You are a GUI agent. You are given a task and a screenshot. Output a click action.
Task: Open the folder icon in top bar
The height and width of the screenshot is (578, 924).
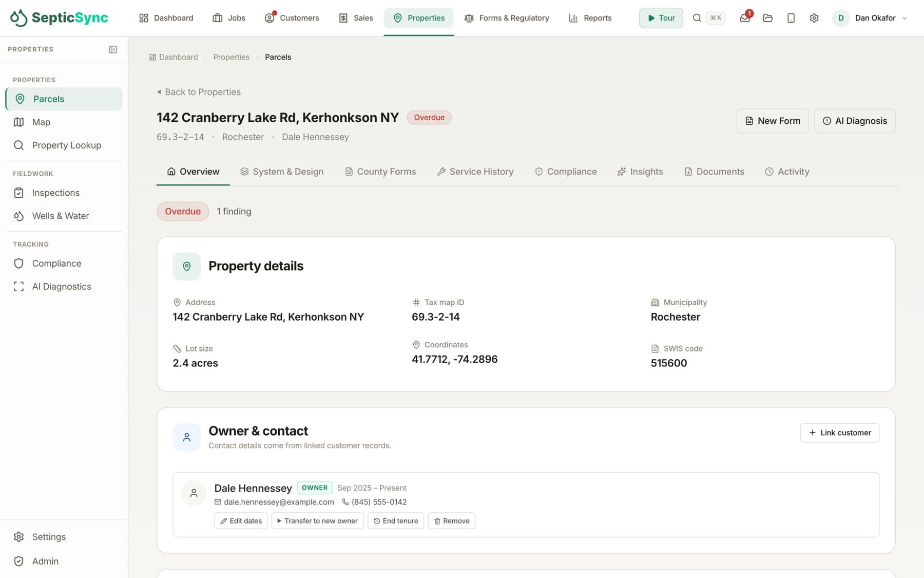pos(768,18)
